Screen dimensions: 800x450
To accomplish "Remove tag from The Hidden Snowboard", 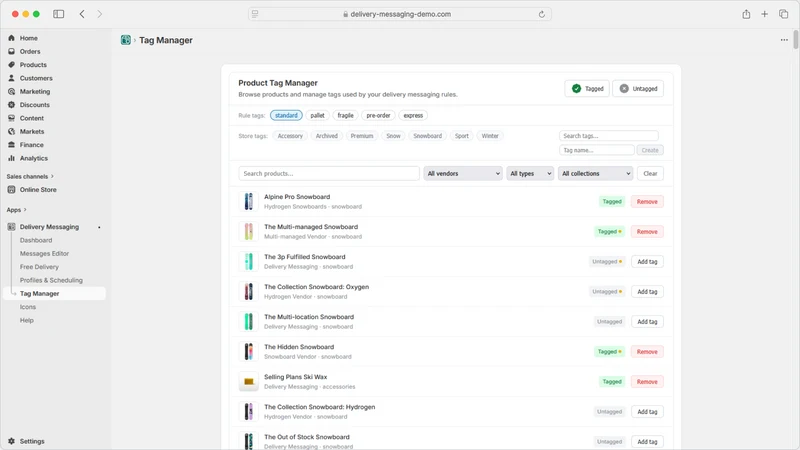I will coord(647,352).
